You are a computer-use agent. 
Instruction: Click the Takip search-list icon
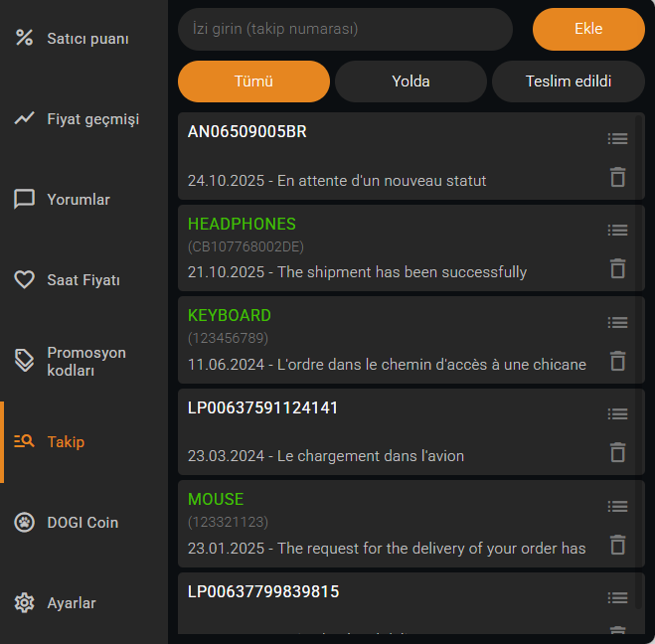pos(24,441)
